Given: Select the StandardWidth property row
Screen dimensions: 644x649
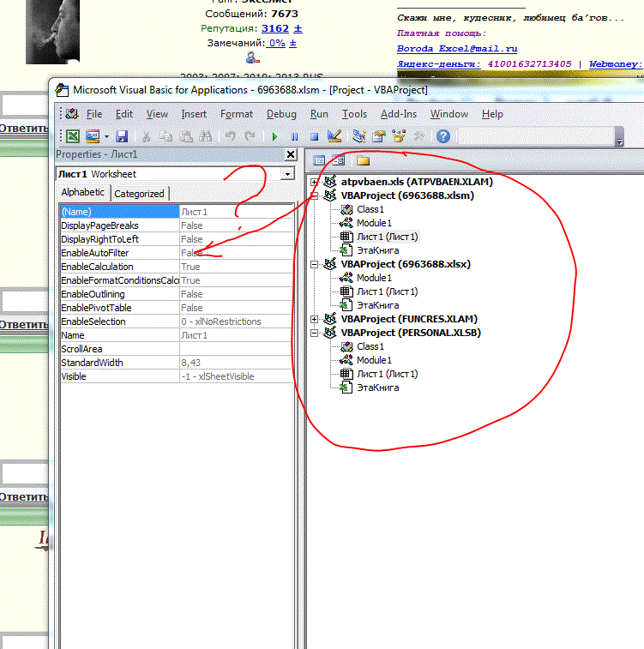Looking at the screenshot, I should [x=177, y=363].
